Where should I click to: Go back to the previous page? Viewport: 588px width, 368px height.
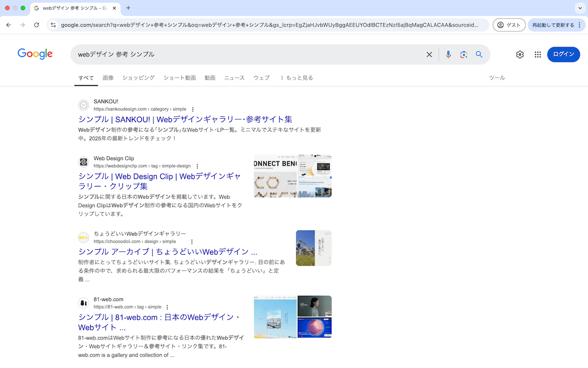9,25
